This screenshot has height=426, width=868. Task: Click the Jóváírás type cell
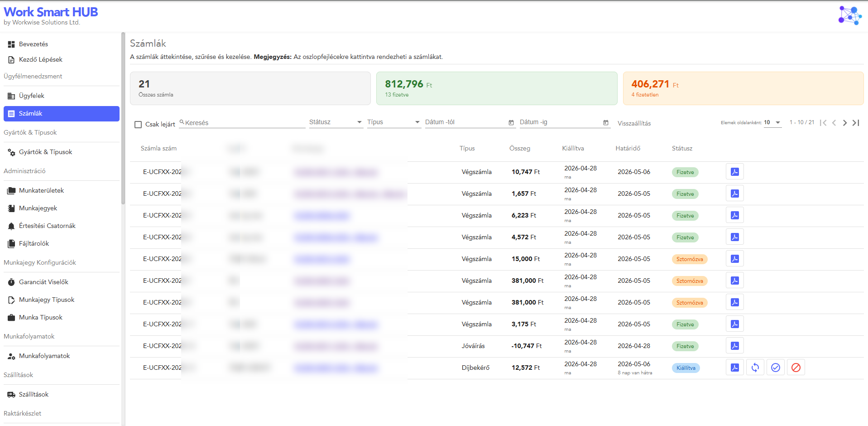click(x=473, y=346)
